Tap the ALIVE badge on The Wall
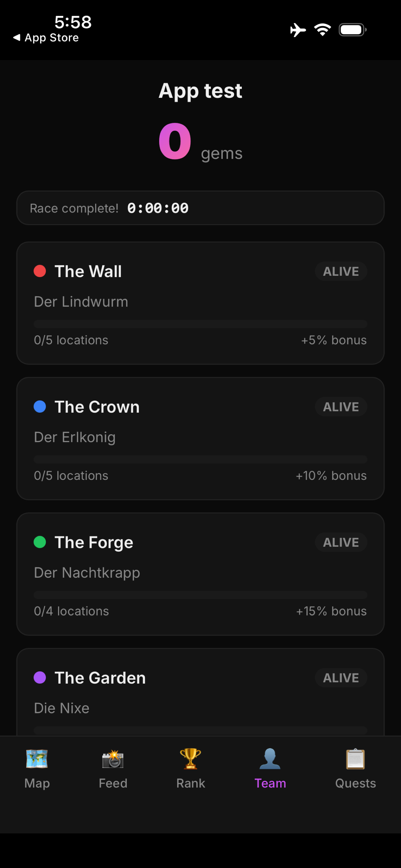401x868 pixels. [x=341, y=271]
